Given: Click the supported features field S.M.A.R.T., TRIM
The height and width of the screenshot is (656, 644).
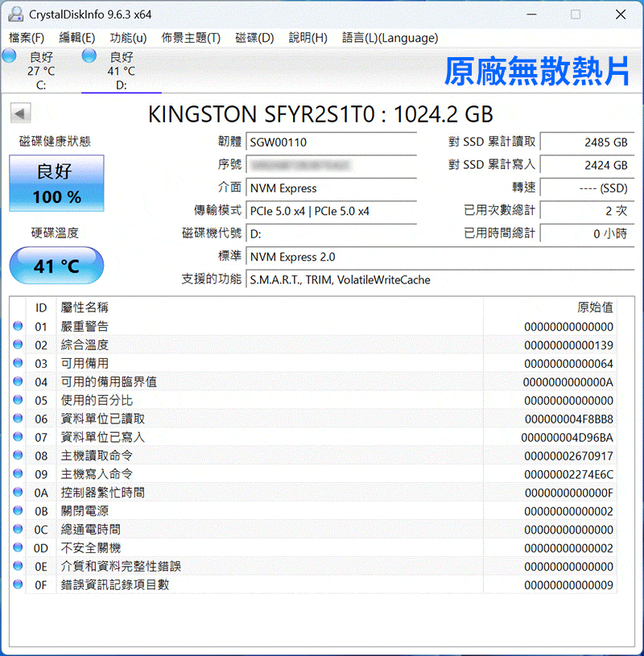Looking at the screenshot, I should click(x=440, y=280).
